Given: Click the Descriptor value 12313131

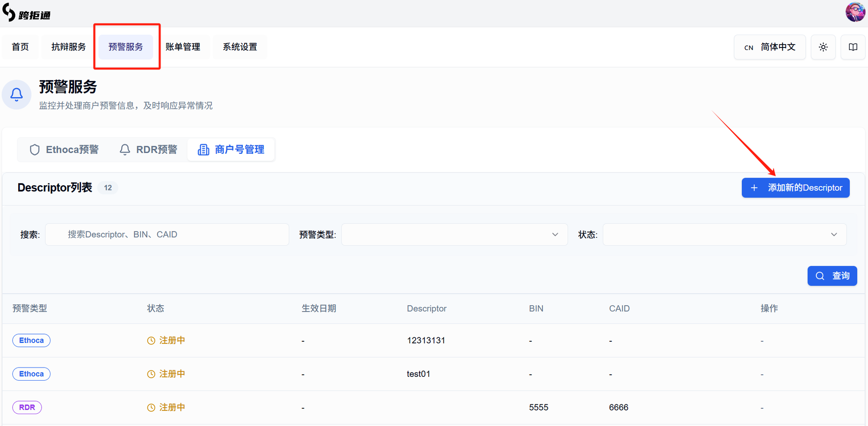Looking at the screenshot, I should click(x=426, y=340).
